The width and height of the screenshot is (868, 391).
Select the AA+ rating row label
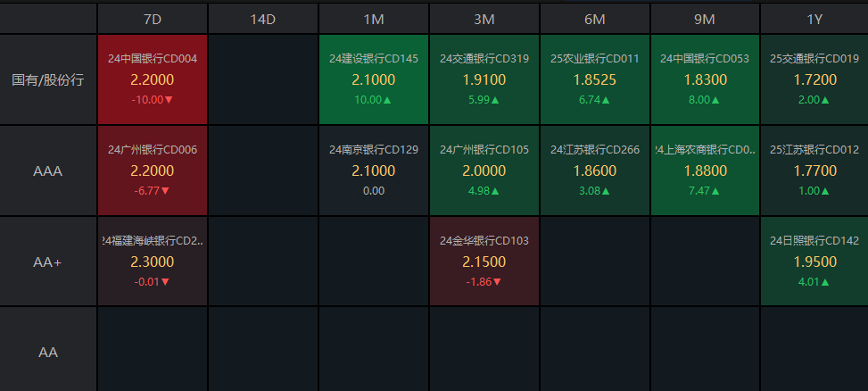pos(48,262)
